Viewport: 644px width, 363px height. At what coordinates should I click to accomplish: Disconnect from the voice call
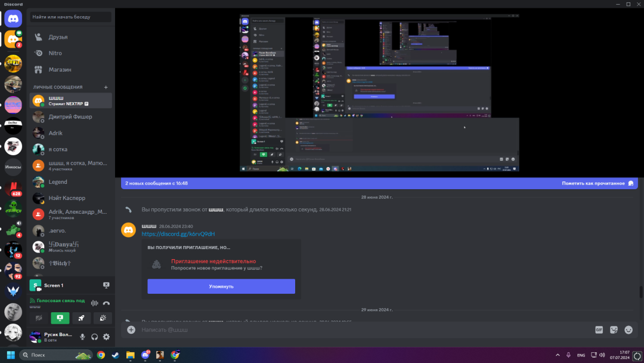click(106, 303)
